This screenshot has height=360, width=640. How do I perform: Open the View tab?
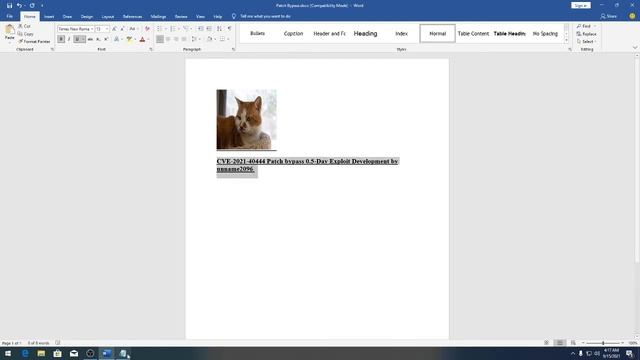[x=200, y=17]
